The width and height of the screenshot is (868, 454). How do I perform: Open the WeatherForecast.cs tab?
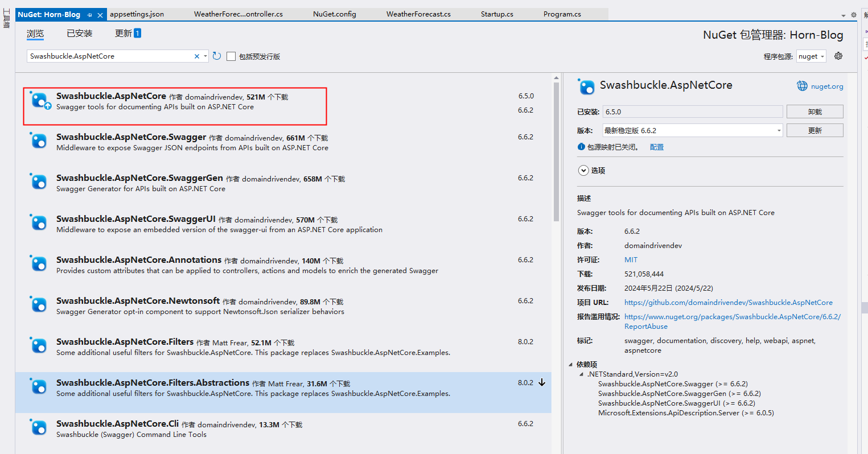pos(418,14)
